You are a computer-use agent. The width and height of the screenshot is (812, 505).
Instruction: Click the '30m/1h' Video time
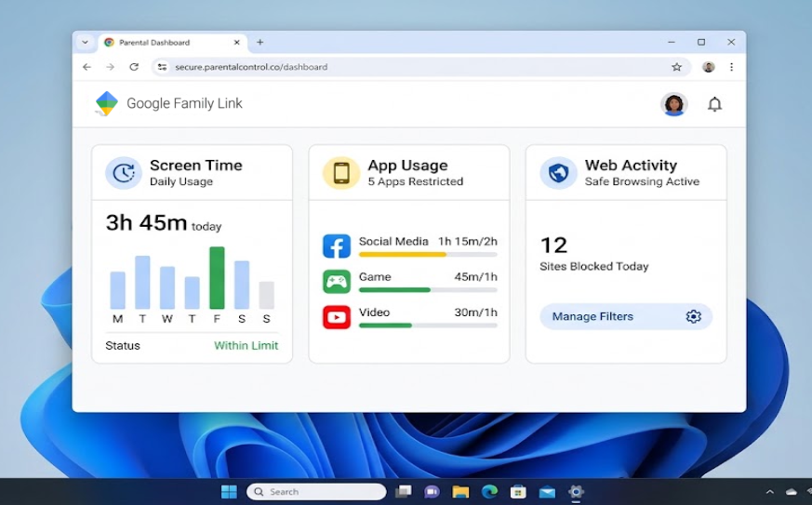[x=475, y=312]
